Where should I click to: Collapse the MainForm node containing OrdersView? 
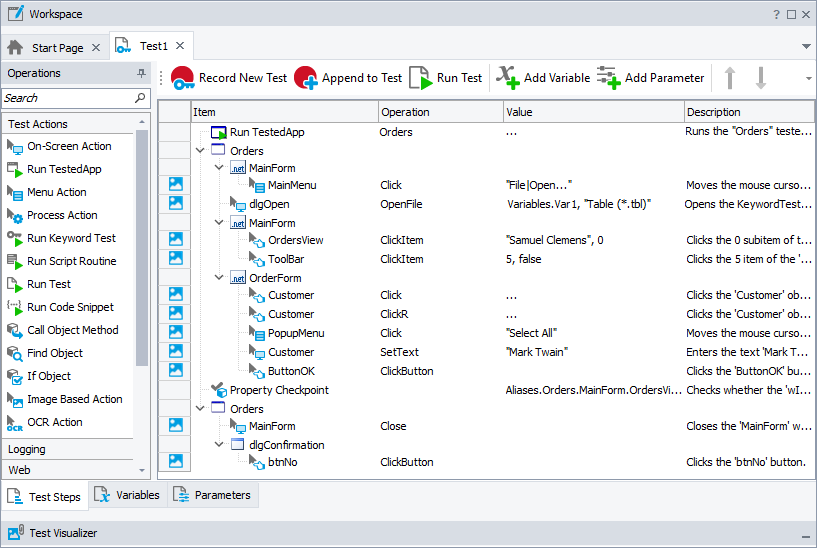coord(219,222)
